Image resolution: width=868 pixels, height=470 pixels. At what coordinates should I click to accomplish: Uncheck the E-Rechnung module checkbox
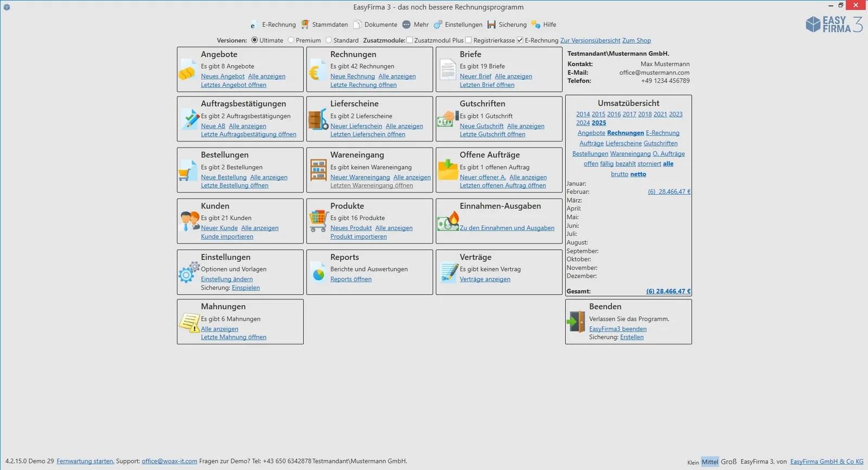point(520,40)
